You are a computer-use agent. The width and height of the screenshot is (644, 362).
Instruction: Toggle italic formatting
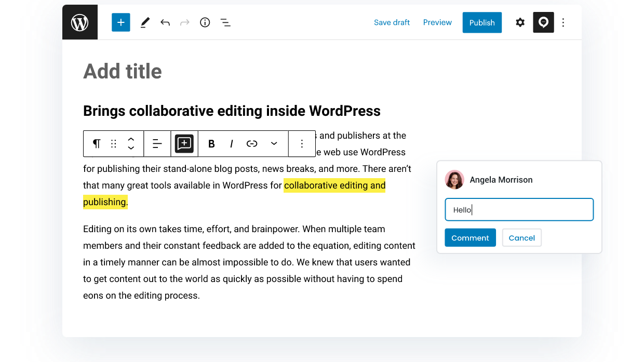pos(232,144)
